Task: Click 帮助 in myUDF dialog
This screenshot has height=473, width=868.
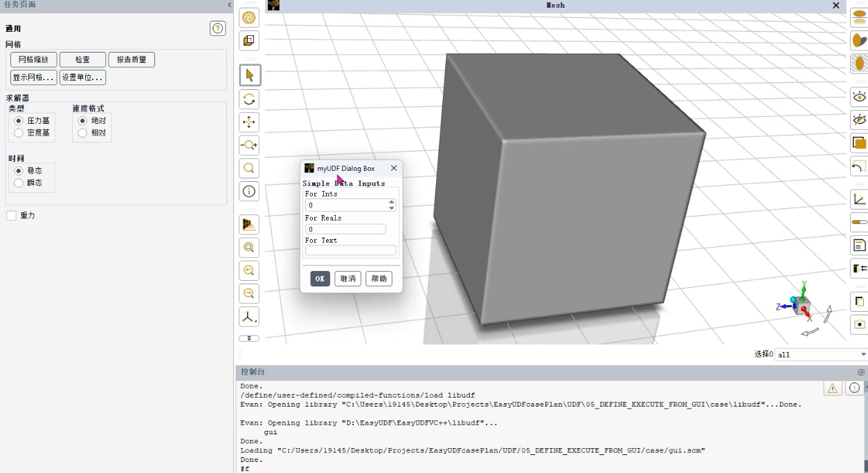Action: tap(379, 279)
